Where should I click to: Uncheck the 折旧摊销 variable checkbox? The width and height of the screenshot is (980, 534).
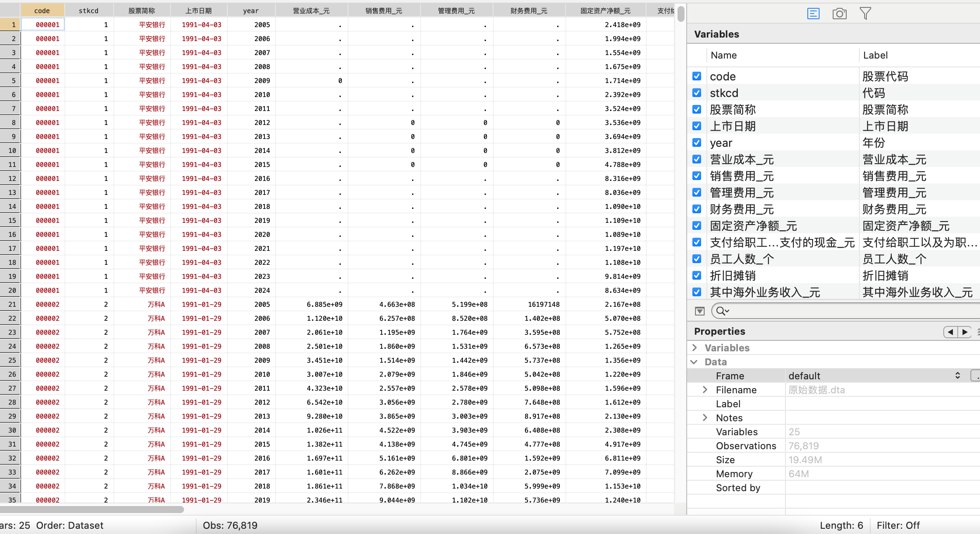click(697, 275)
